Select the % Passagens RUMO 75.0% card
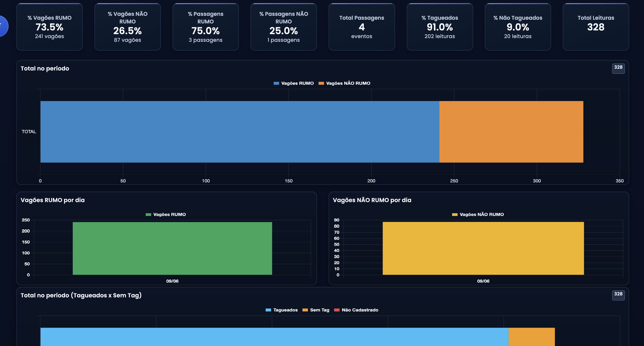 coord(205,27)
